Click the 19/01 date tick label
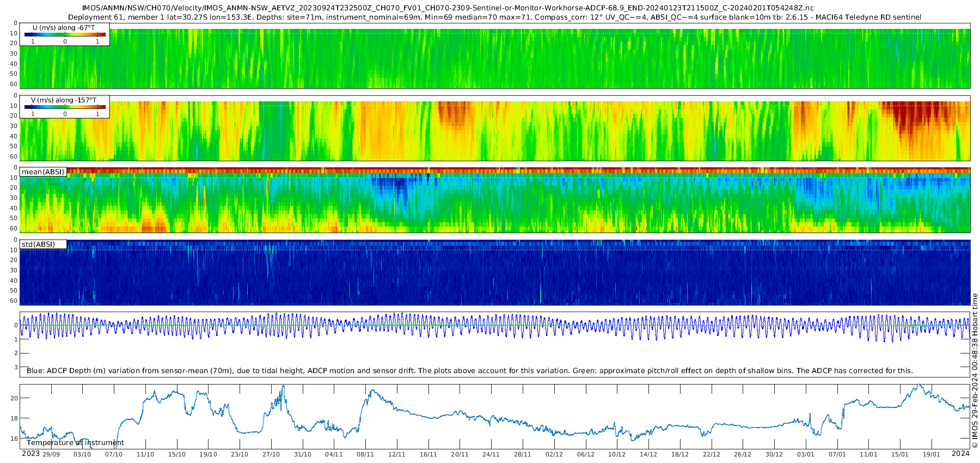This screenshot has height=463, width=980. click(932, 454)
